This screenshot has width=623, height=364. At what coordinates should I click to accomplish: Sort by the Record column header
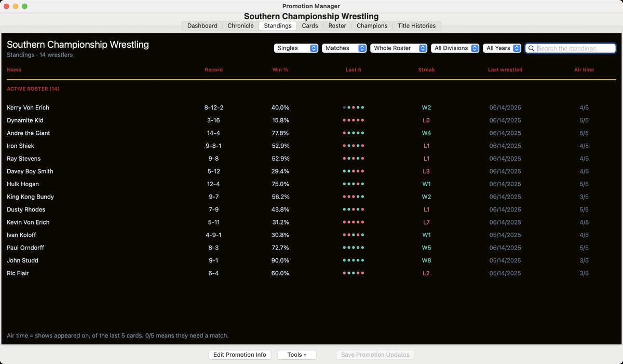(x=214, y=69)
